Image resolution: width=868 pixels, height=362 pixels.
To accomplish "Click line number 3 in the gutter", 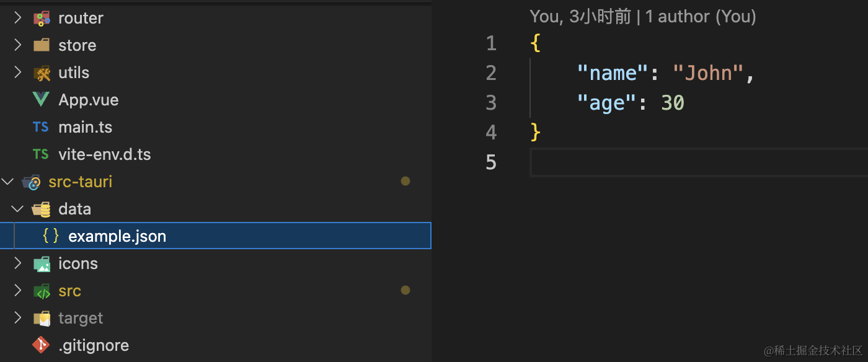I will (491, 103).
